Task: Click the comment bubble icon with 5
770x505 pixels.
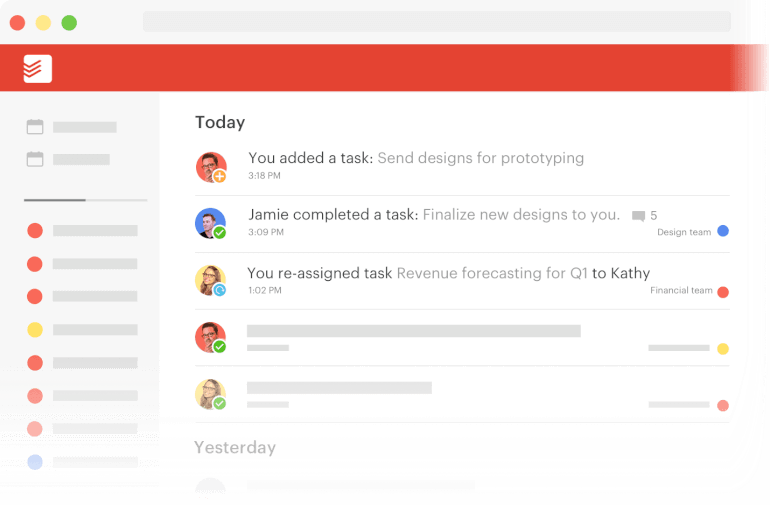Action: tap(639, 216)
